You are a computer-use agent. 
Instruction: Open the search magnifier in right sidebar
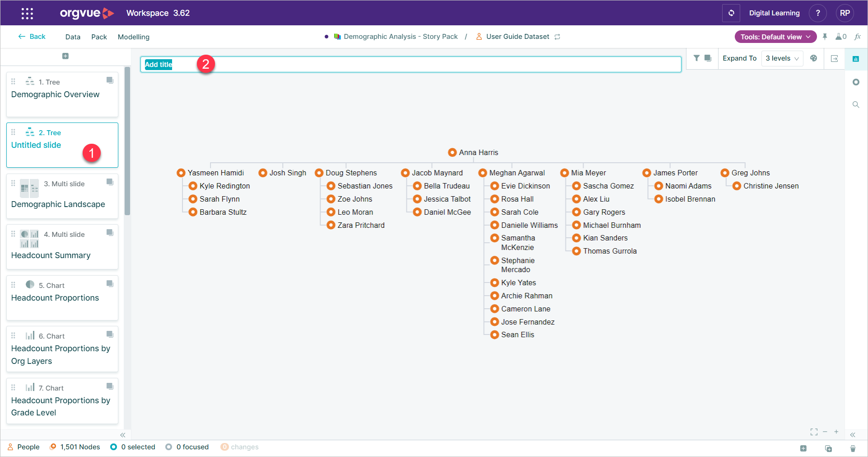(x=856, y=104)
